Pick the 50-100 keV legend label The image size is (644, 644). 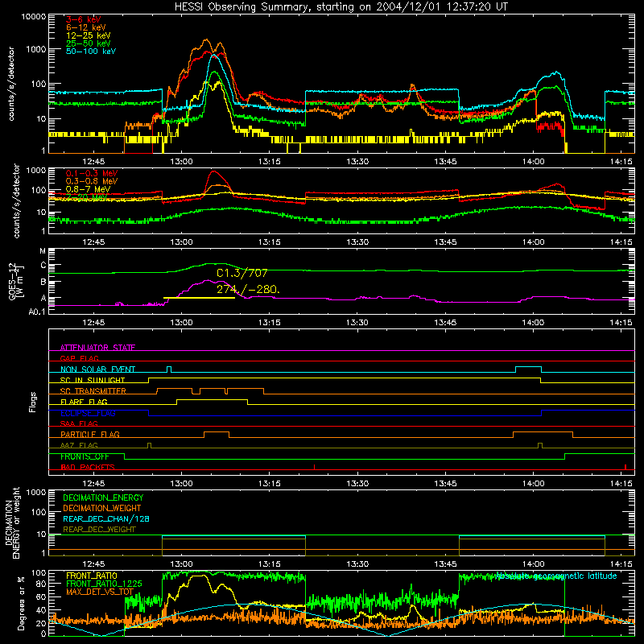(x=91, y=52)
